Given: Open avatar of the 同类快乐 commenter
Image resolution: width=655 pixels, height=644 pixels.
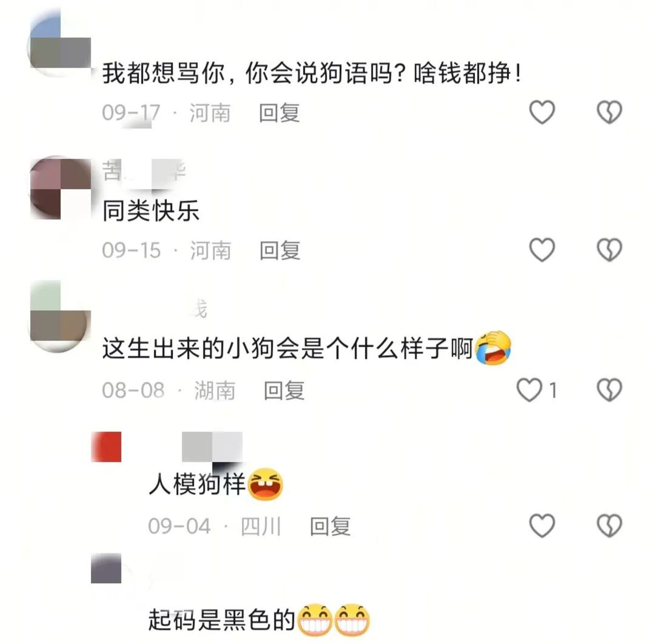Looking at the screenshot, I should [x=60, y=189].
